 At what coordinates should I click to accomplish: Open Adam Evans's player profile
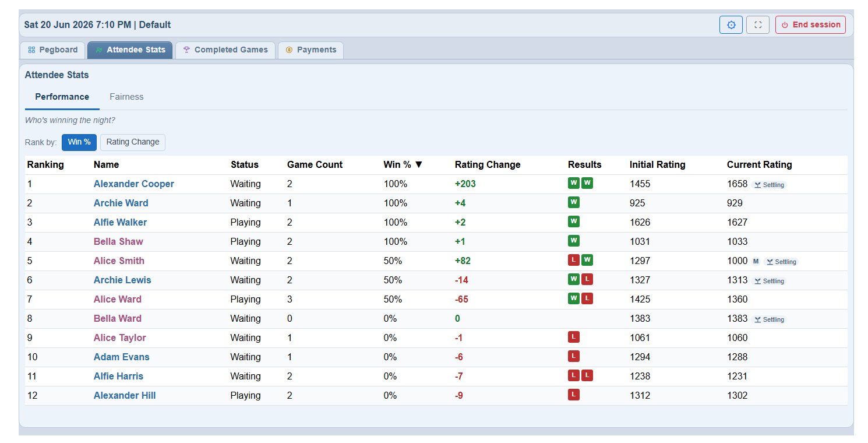pos(122,357)
